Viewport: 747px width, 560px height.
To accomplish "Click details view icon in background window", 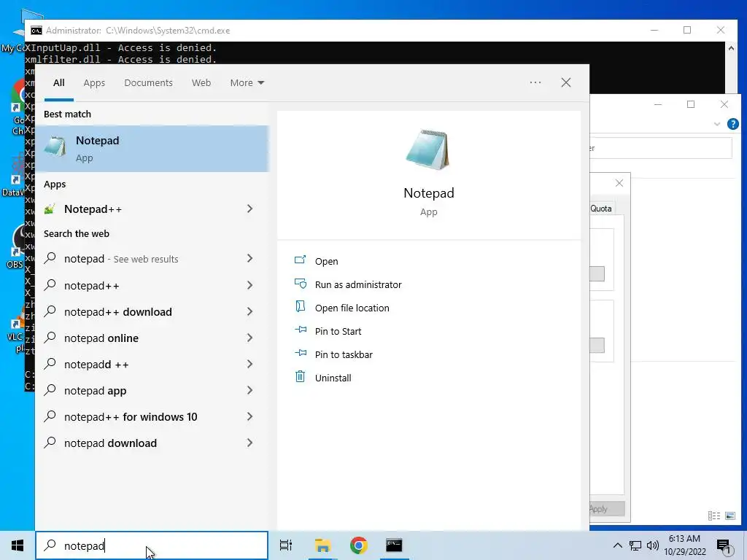I will (x=713, y=516).
